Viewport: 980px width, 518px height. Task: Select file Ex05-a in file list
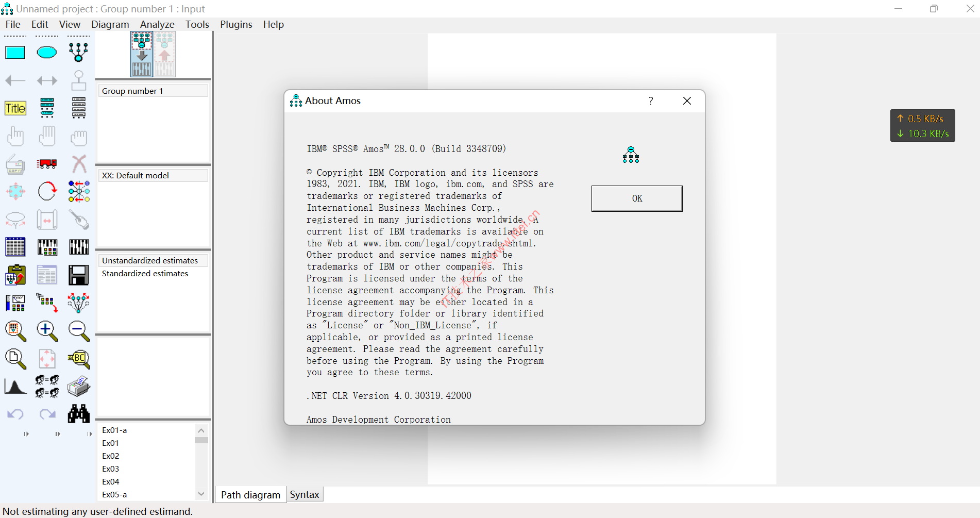pos(114,494)
